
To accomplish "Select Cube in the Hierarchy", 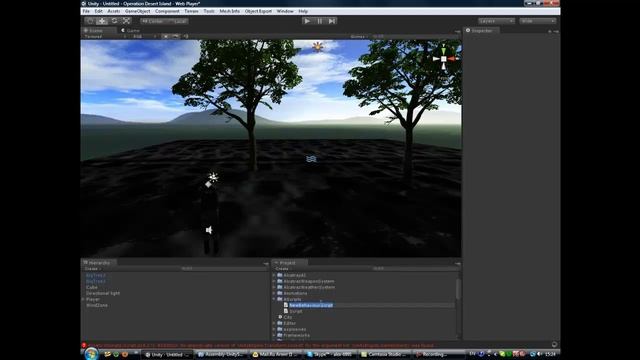I will (x=92, y=287).
